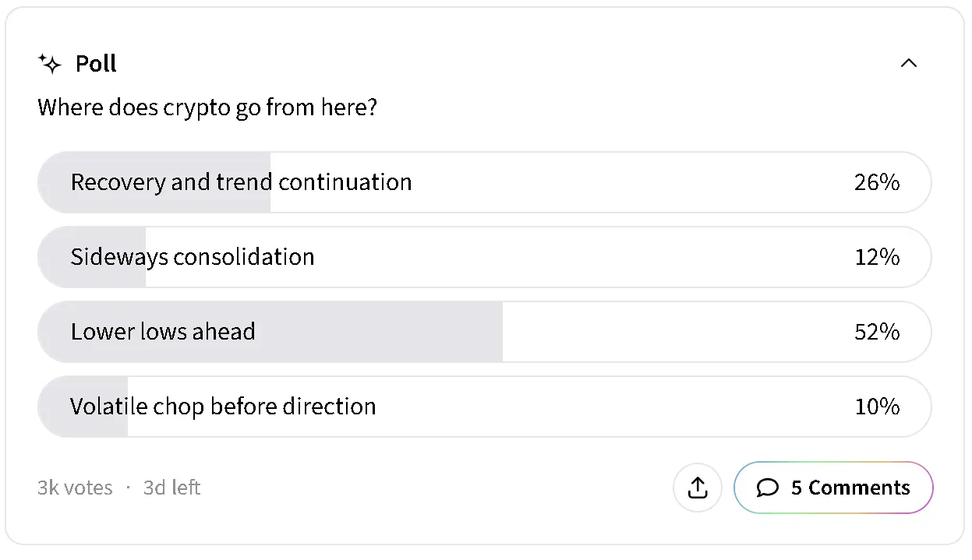This screenshot has width=972, height=560.
Task: Click the 10% result figure
Action: (877, 407)
